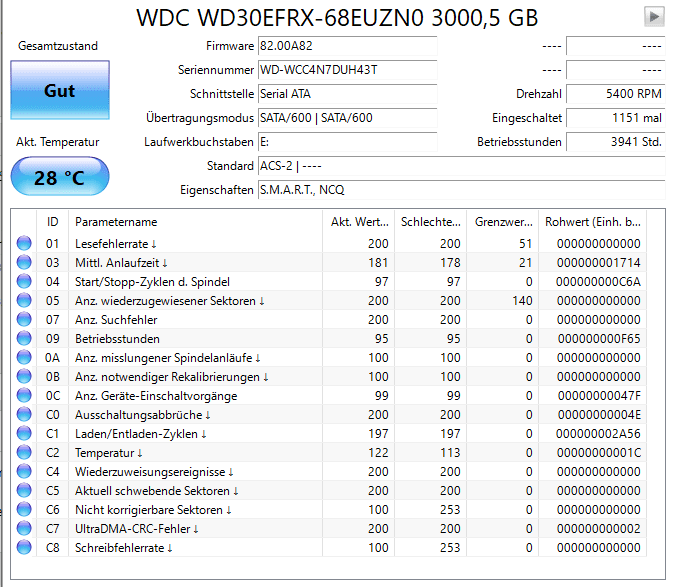The height and width of the screenshot is (587, 674).
Task: Click raw value 00000000047F
Action: click(x=599, y=396)
